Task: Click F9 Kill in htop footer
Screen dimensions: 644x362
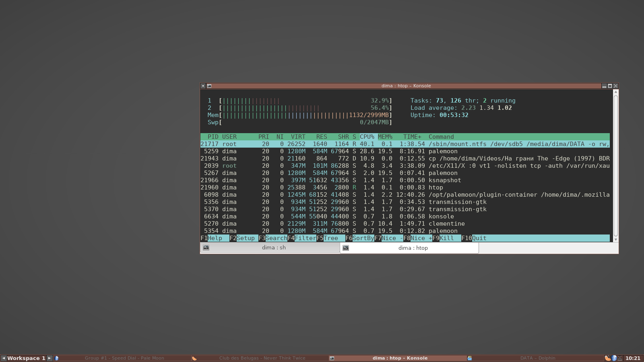Action: pyautogui.click(x=446, y=238)
